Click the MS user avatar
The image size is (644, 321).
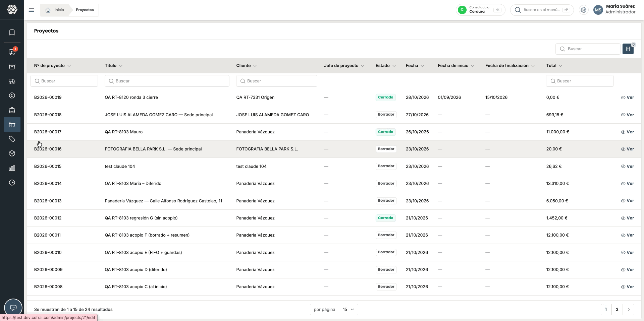(x=598, y=10)
